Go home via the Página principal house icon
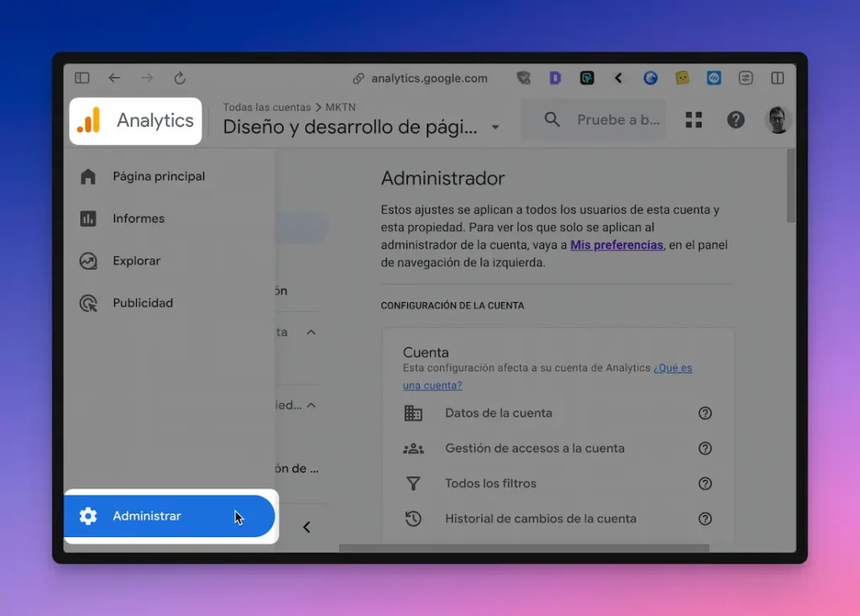Viewport: 860px width, 616px height. [89, 176]
